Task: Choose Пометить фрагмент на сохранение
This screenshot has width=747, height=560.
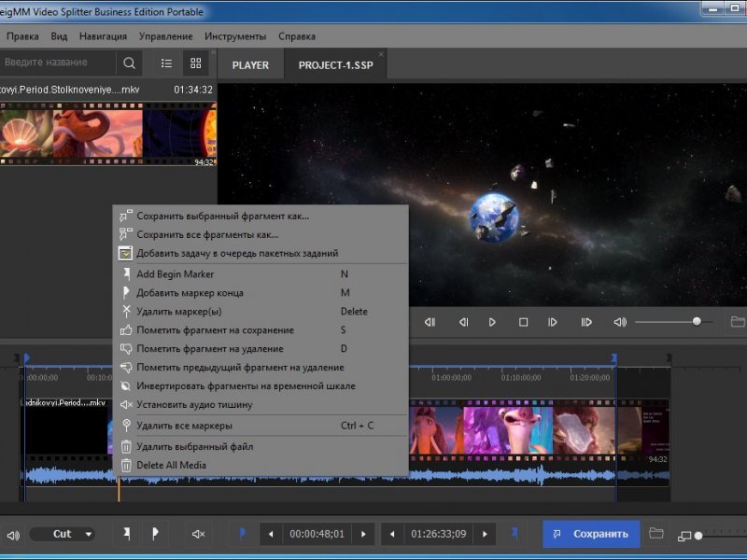Action: point(261,330)
